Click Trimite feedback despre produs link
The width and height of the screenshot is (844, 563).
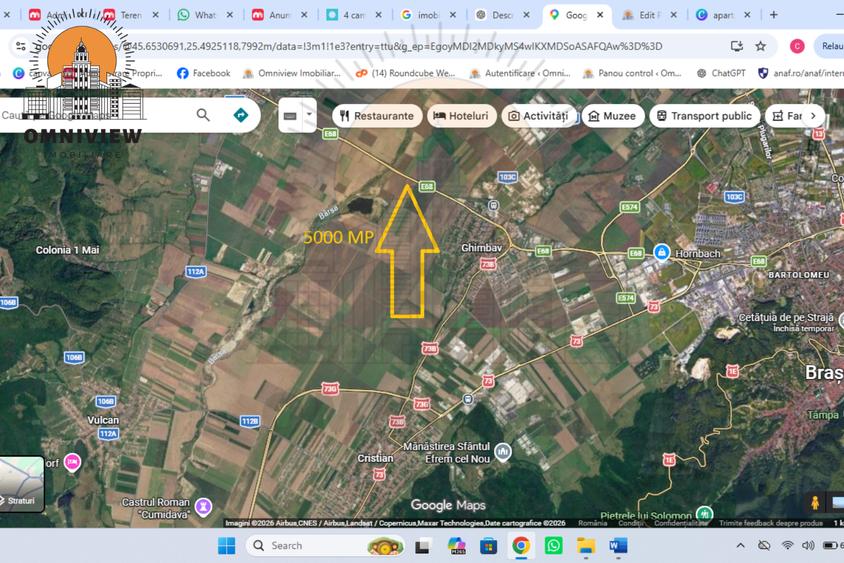pyautogui.click(x=770, y=523)
